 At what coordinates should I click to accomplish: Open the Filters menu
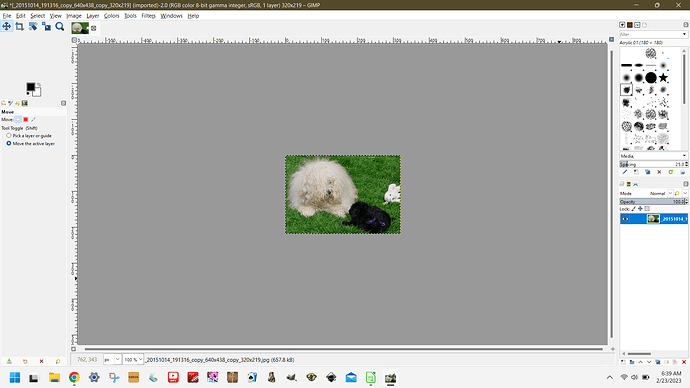click(148, 16)
